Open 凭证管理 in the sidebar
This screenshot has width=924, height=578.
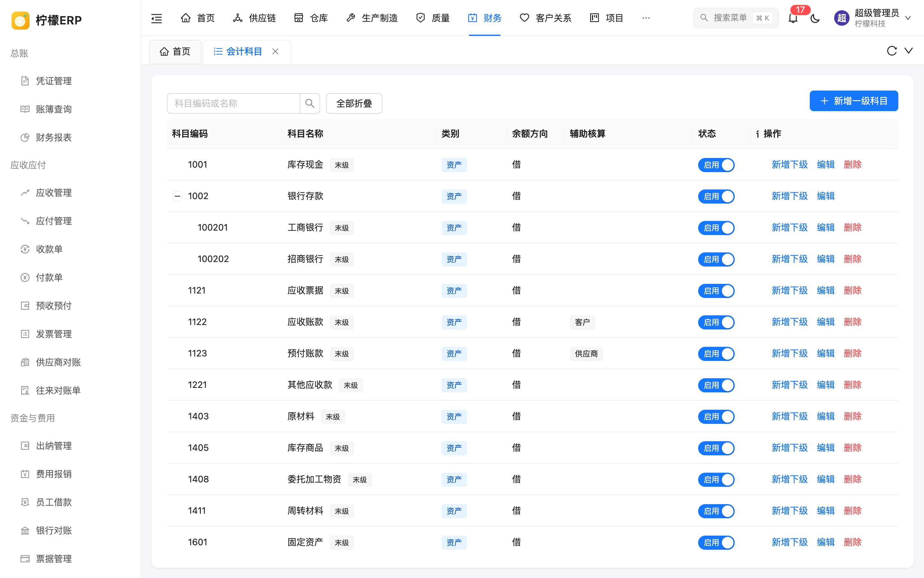pyautogui.click(x=54, y=81)
